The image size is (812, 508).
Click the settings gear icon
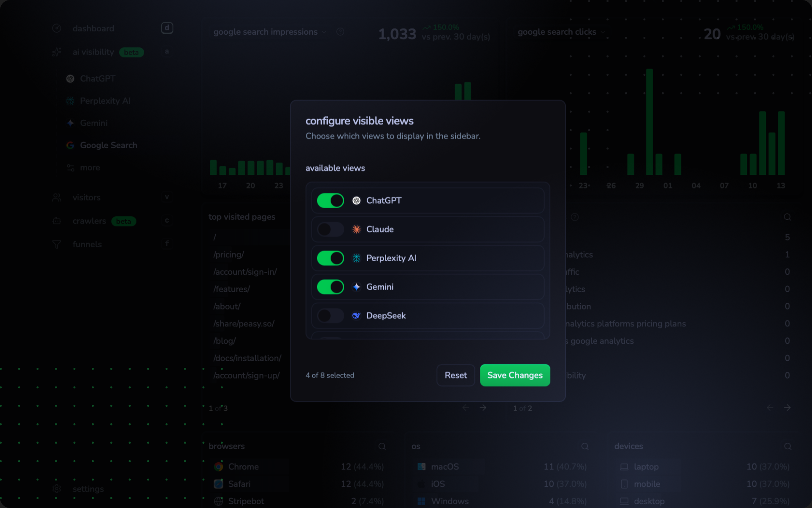click(x=57, y=489)
